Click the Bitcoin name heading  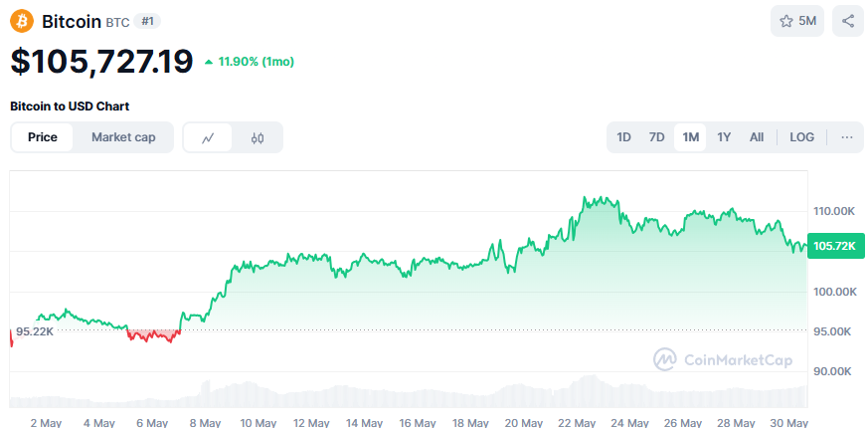(x=72, y=22)
